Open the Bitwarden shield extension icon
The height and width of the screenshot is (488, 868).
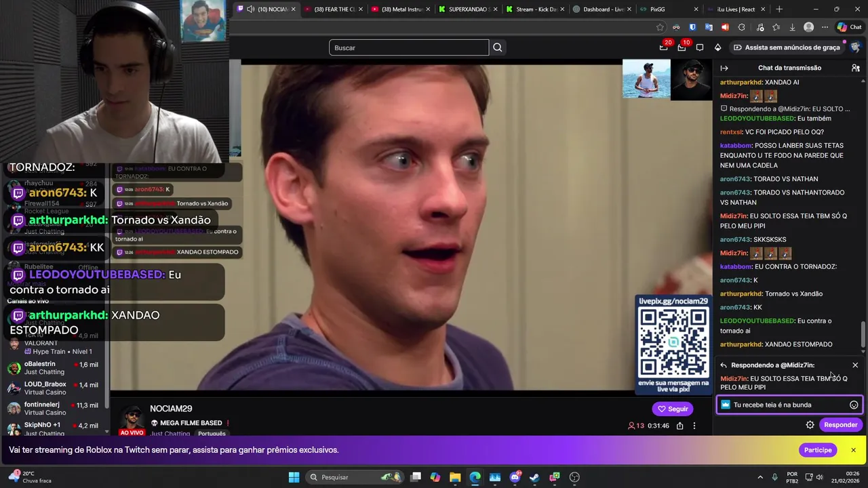pos(692,27)
